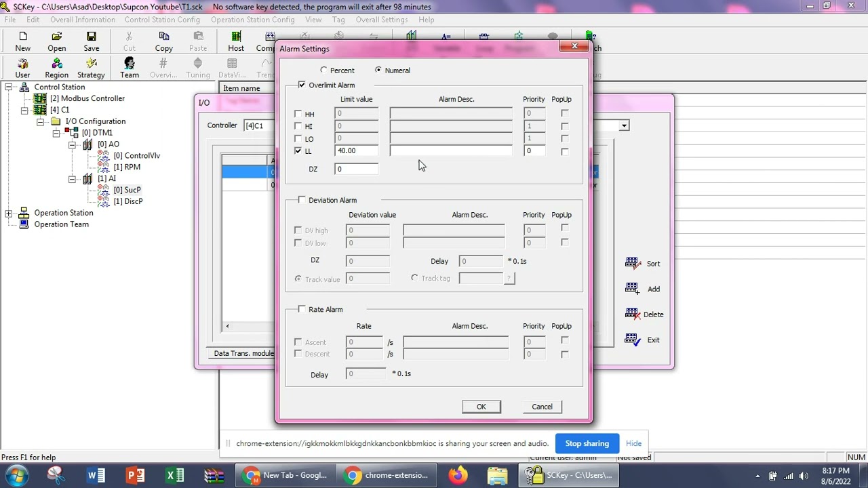Image resolution: width=868 pixels, height=488 pixels.
Task: Enable the Rate Alarm checkbox
Action: tap(302, 309)
